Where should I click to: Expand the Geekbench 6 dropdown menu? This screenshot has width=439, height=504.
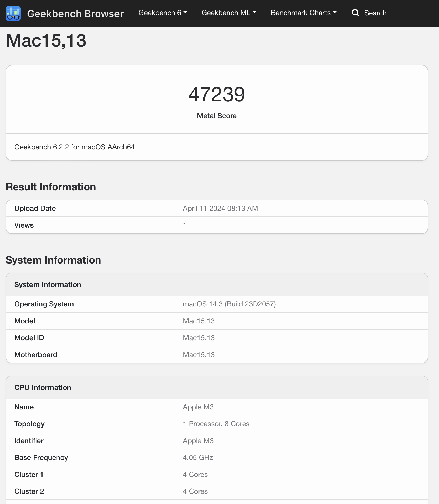click(163, 13)
